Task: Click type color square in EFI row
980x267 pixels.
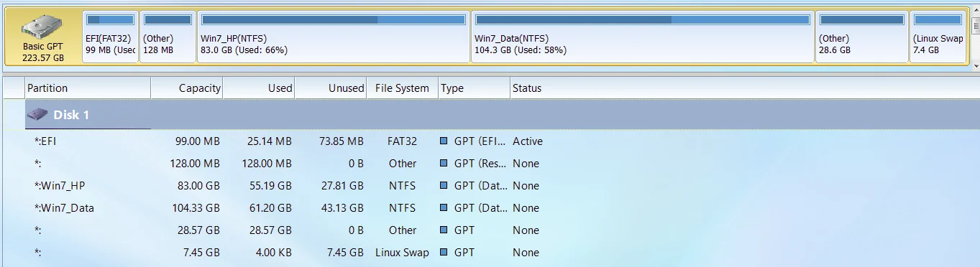Action: (x=444, y=141)
